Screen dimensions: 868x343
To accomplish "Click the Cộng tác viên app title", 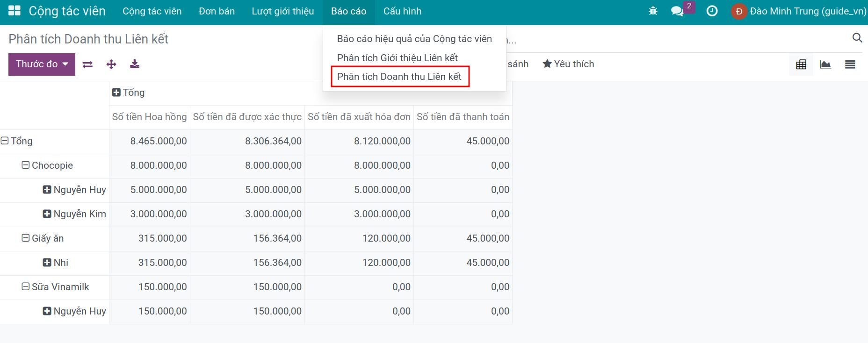I will (x=67, y=11).
